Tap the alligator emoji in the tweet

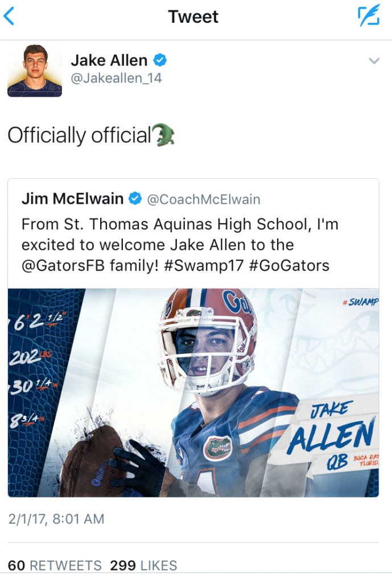164,136
